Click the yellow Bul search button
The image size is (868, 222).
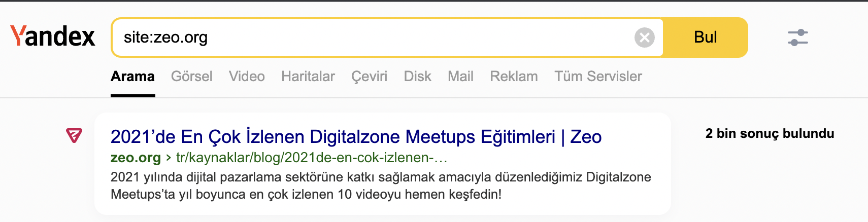[705, 38]
